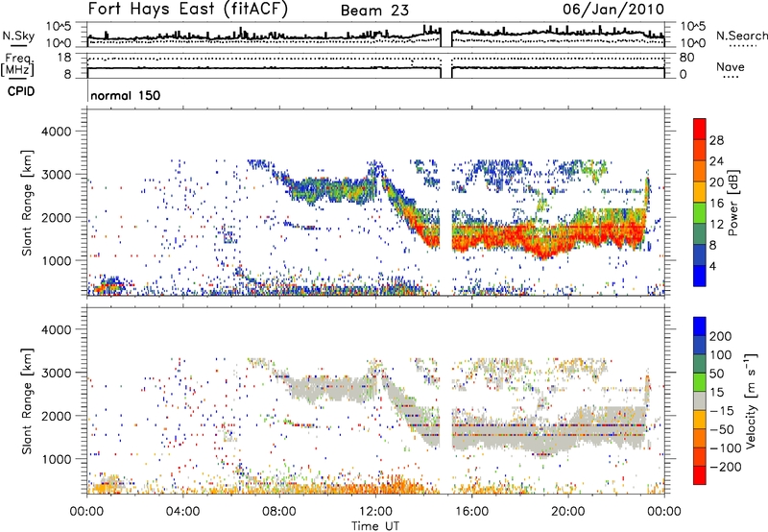
Task: Click the '08:00' time tick label
Action: click(279, 512)
